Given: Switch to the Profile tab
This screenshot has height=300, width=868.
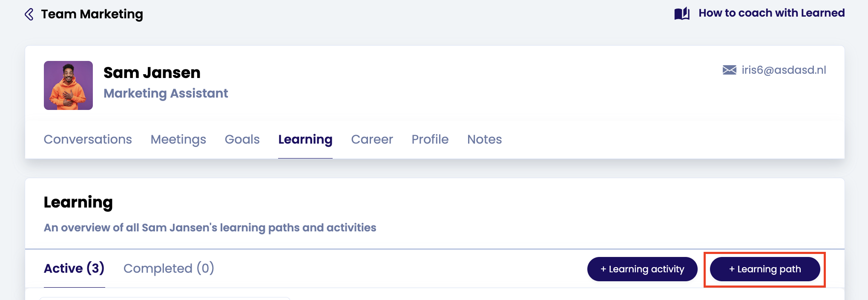Looking at the screenshot, I should (430, 139).
